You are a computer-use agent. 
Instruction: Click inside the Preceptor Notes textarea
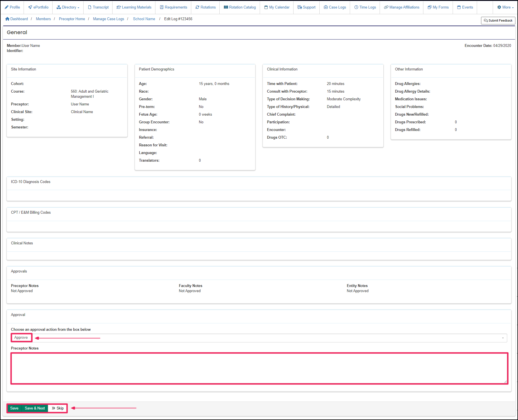coord(259,368)
